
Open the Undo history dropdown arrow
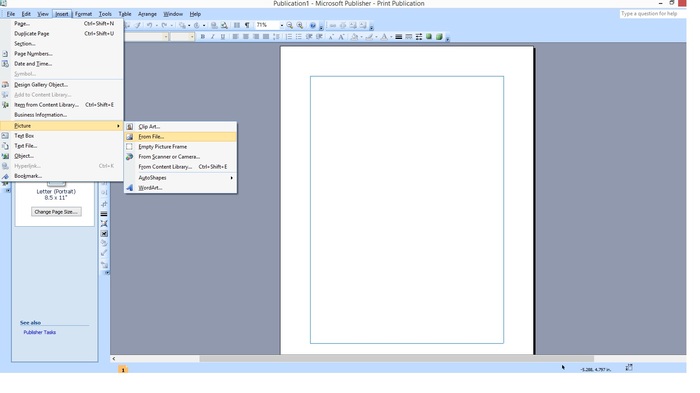click(x=157, y=25)
